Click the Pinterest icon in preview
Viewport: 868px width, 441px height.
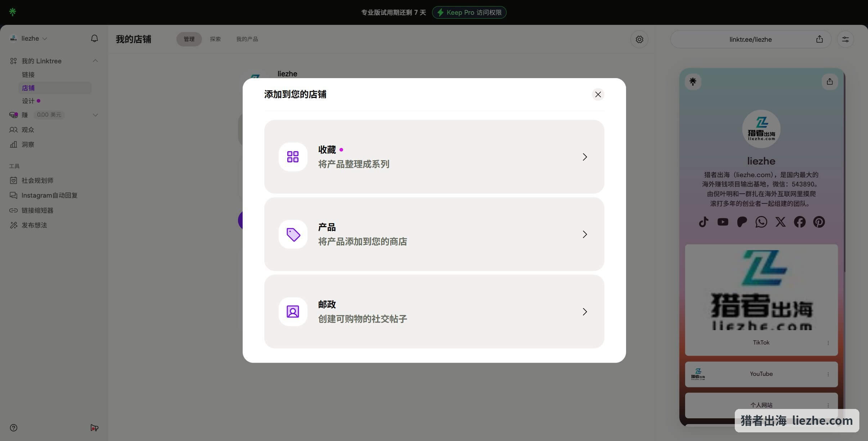tap(819, 222)
